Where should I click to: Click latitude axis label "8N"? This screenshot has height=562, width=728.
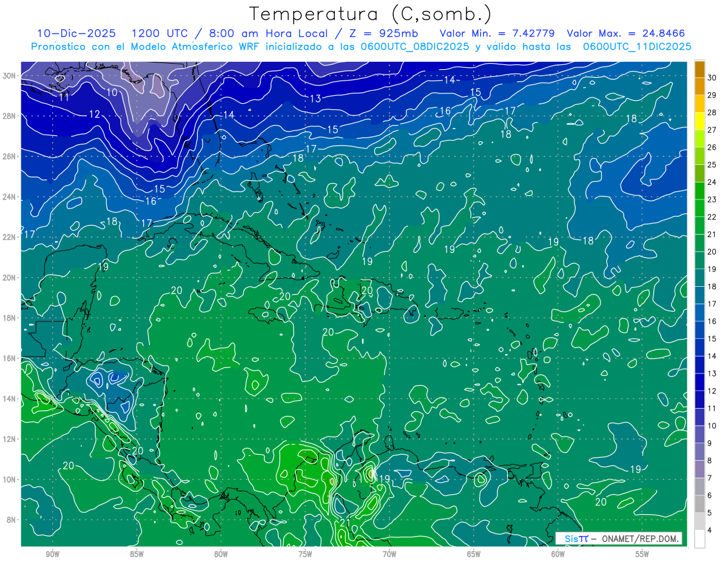tap(12, 520)
